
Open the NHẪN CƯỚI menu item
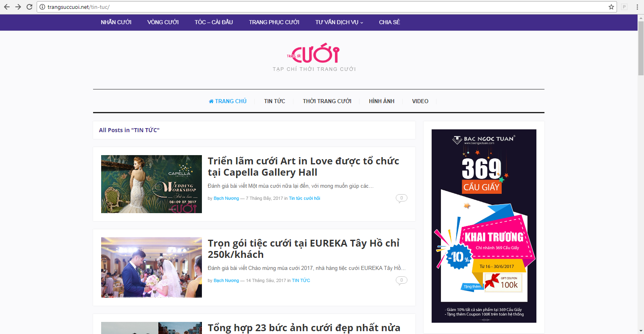116,22
